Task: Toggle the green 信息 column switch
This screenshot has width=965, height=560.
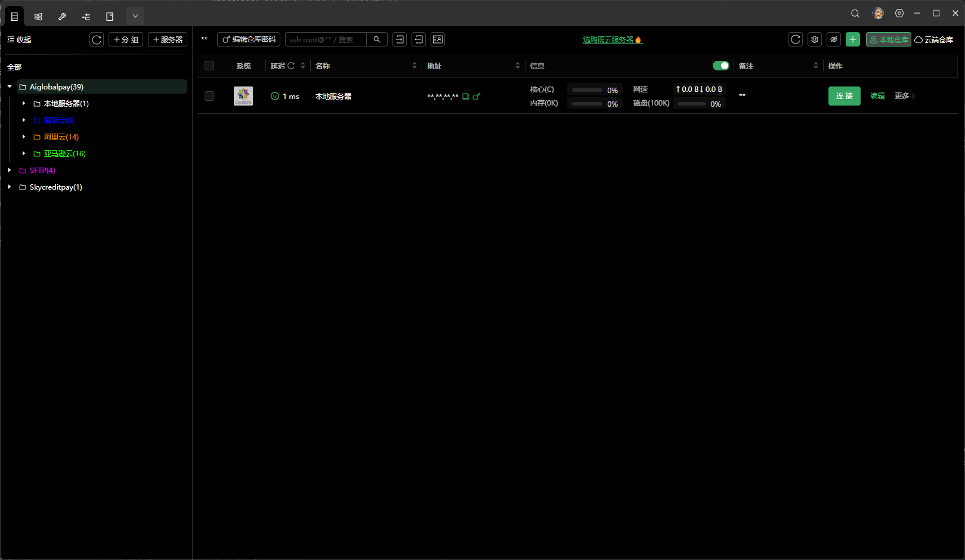Action: [720, 66]
